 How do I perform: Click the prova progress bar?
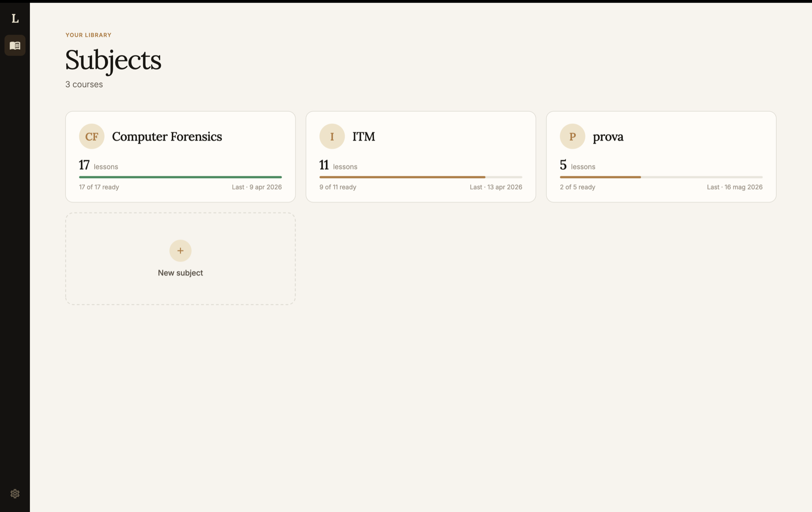661,177
